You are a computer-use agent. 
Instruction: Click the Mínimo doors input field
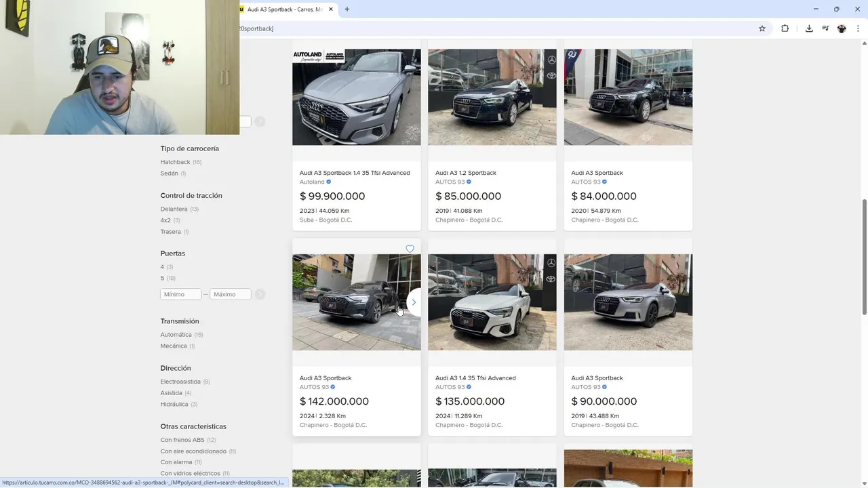[180, 294]
